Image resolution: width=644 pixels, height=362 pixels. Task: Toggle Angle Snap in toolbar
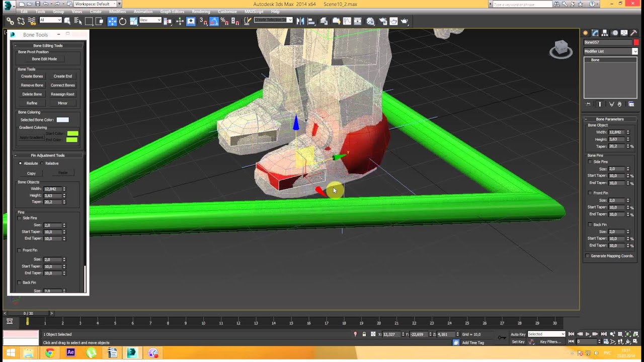[214, 21]
